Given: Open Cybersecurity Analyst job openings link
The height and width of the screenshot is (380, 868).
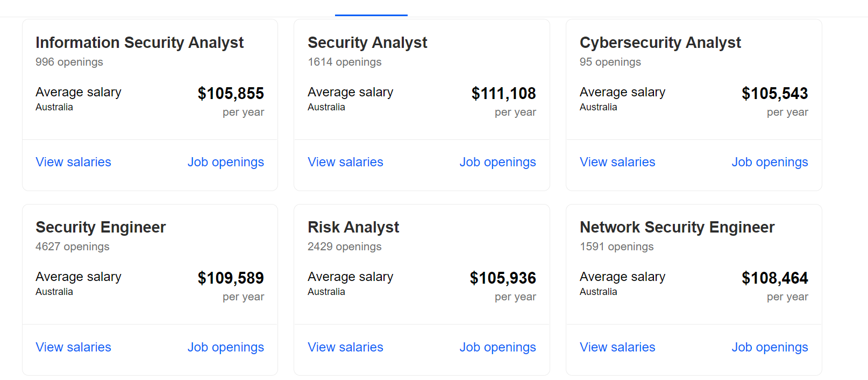Looking at the screenshot, I should point(770,162).
